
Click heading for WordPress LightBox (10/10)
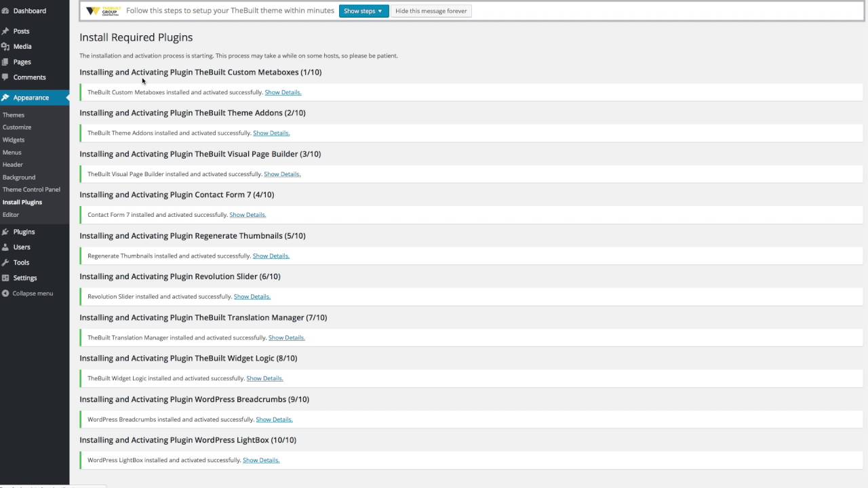pos(188,440)
